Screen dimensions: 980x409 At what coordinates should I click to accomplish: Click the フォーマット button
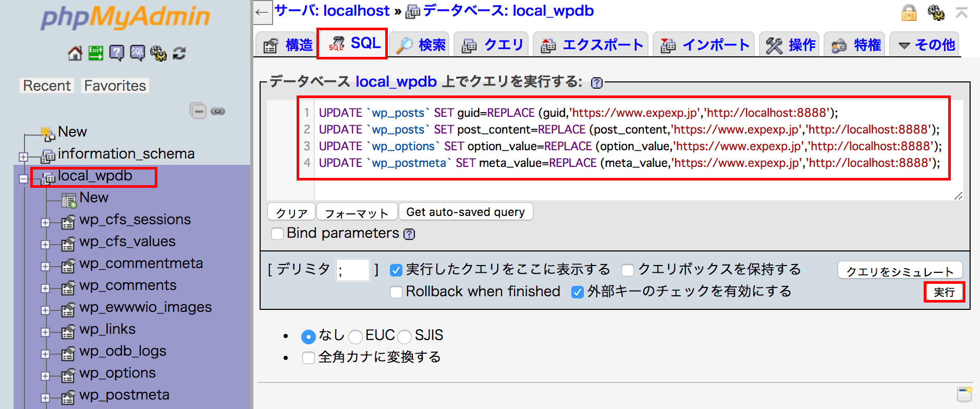(x=357, y=212)
